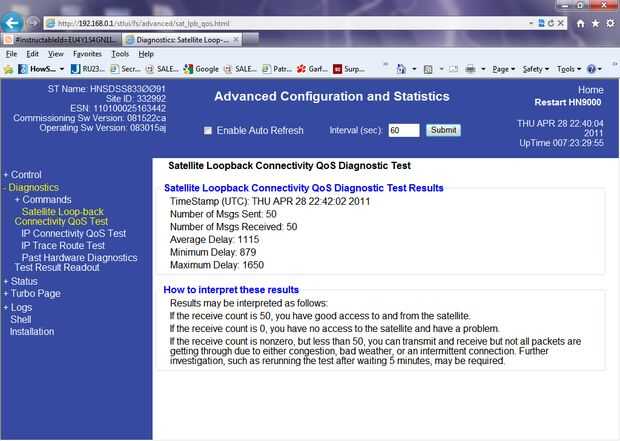Viewport: 620px width, 441px height.
Task: Open the Garf... favorites bar bookmark
Action: click(x=312, y=69)
